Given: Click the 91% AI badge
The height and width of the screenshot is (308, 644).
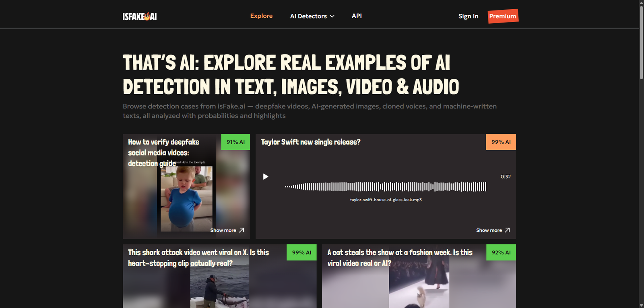Looking at the screenshot, I should click(x=235, y=142).
